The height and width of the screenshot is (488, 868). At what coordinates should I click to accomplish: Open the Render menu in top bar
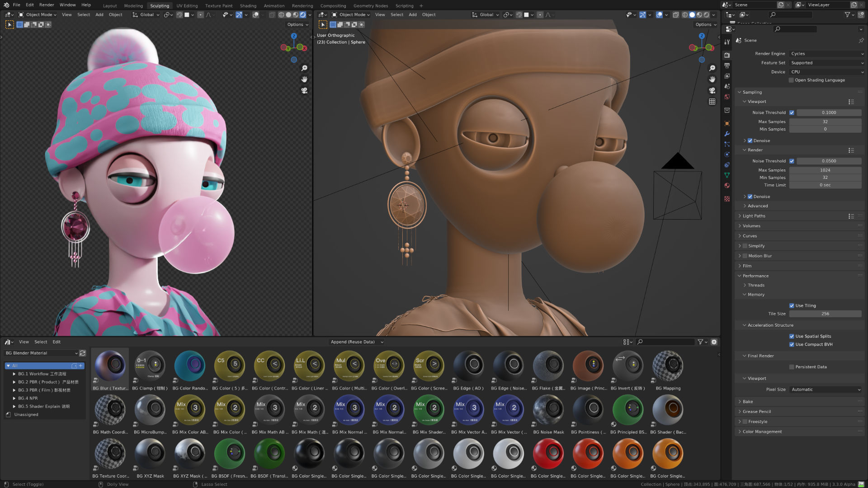[47, 5]
